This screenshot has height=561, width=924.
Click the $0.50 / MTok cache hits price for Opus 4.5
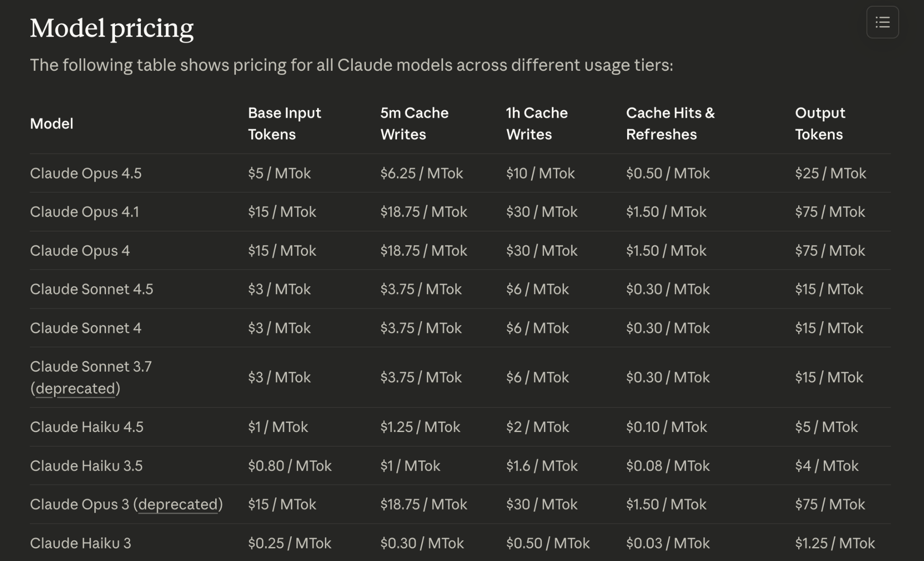tap(667, 173)
